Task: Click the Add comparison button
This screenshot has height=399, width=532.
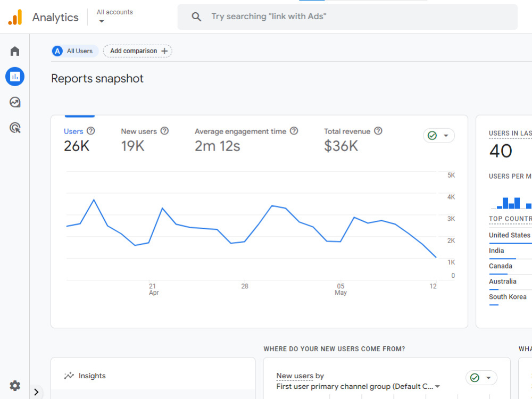Action: tap(138, 51)
